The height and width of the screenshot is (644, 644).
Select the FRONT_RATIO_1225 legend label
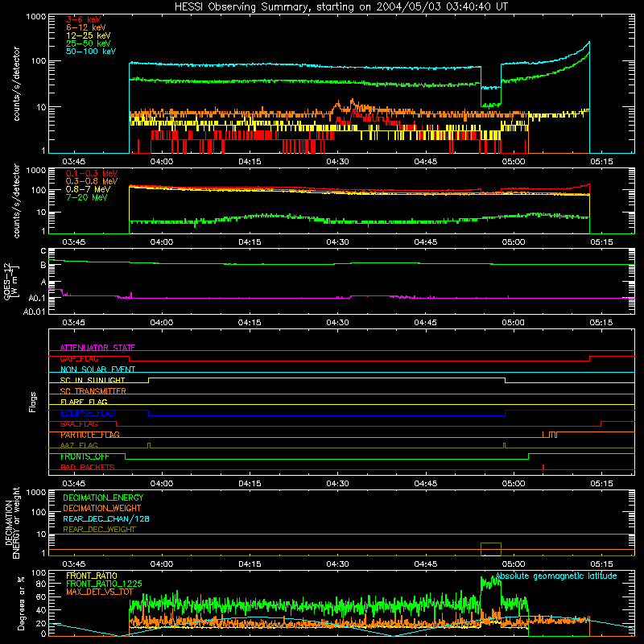pyautogui.click(x=104, y=584)
